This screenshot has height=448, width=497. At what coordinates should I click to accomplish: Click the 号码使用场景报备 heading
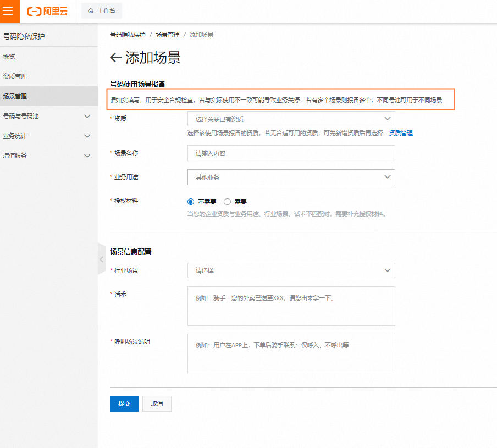click(x=137, y=84)
